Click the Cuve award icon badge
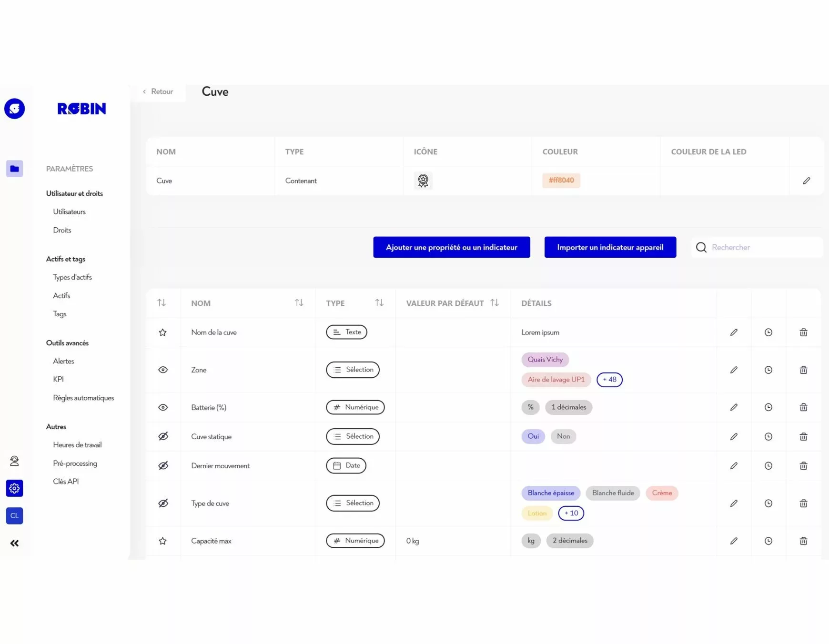The width and height of the screenshot is (829, 644). tap(423, 181)
